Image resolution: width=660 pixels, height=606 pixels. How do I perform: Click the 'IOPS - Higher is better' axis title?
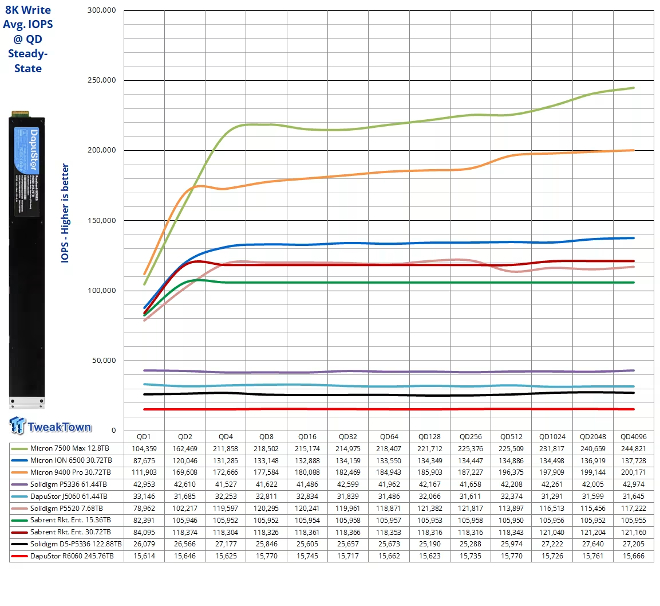pos(65,213)
